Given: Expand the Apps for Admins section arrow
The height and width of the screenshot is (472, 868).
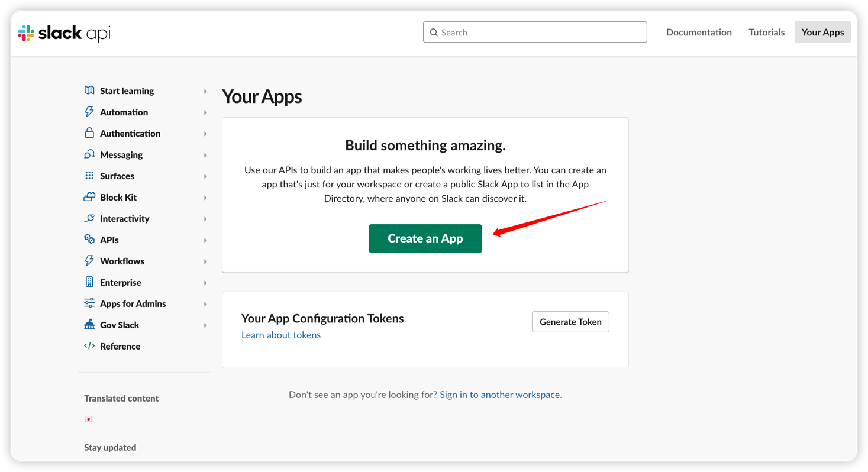Looking at the screenshot, I should point(205,304).
